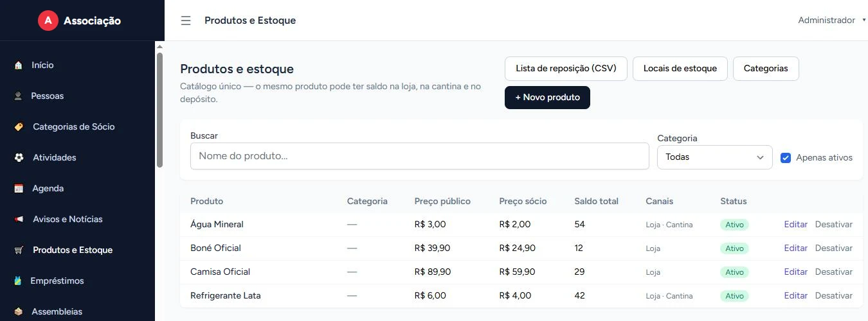Click the Camisa Oficial product name
Image resolution: width=868 pixels, height=321 pixels.
(220, 272)
